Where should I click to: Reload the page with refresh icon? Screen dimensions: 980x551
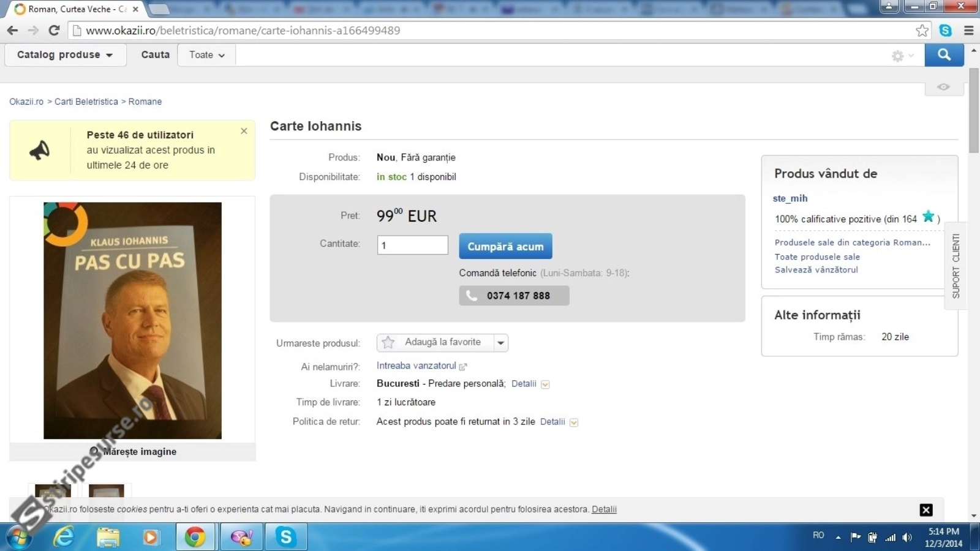click(x=54, y=31)
